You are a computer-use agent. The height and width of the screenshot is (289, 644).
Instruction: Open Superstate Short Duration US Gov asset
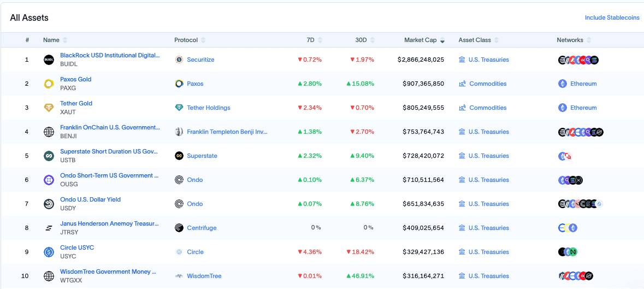(109, 151)
